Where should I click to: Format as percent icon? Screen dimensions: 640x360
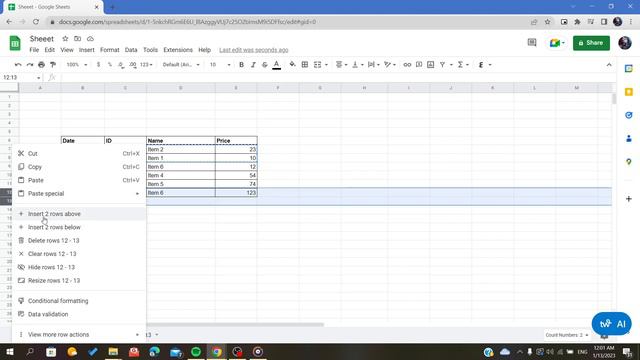click(x=110, y=64)
